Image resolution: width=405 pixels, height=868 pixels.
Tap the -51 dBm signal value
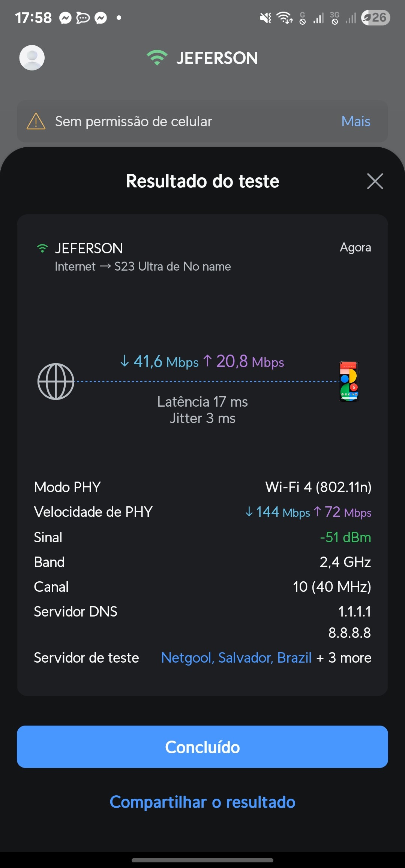tap(345, 537)
